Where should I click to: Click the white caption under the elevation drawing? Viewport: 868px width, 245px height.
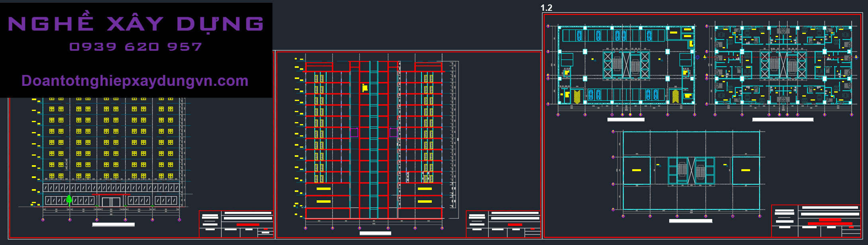114,225
